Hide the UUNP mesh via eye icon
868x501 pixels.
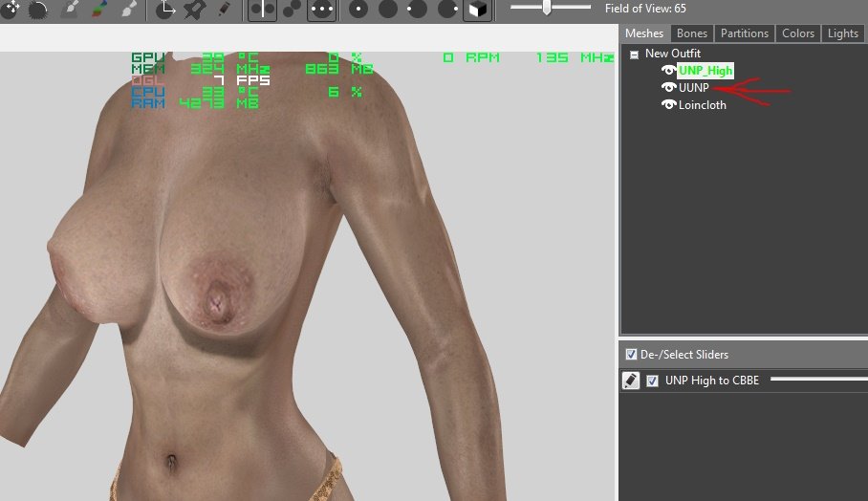(669, 87)
